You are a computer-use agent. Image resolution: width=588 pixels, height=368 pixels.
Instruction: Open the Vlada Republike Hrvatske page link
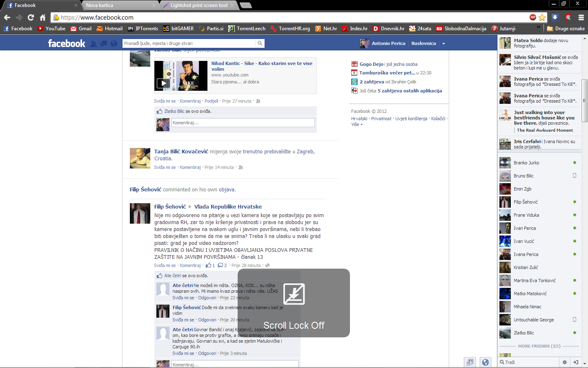click(228, 207)
